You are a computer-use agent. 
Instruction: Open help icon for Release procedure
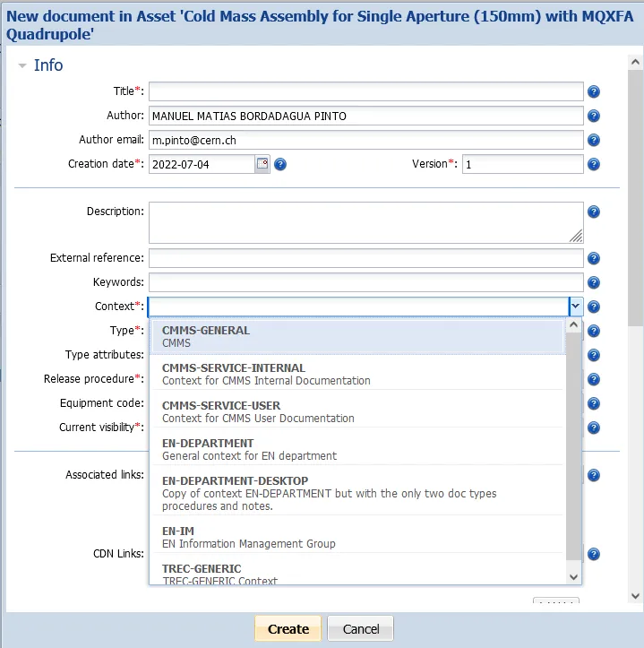pos(593,379)
